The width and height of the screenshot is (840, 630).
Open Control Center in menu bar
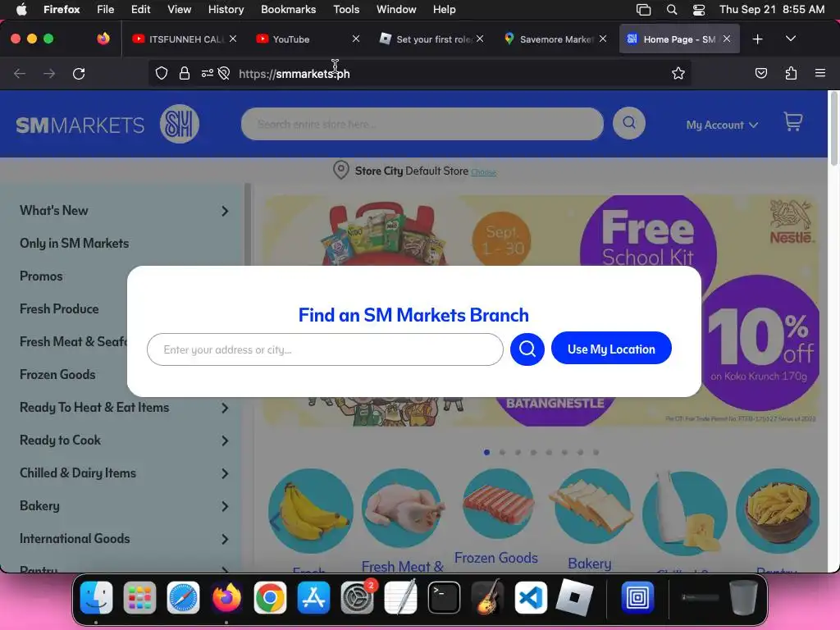click(699, 10)
